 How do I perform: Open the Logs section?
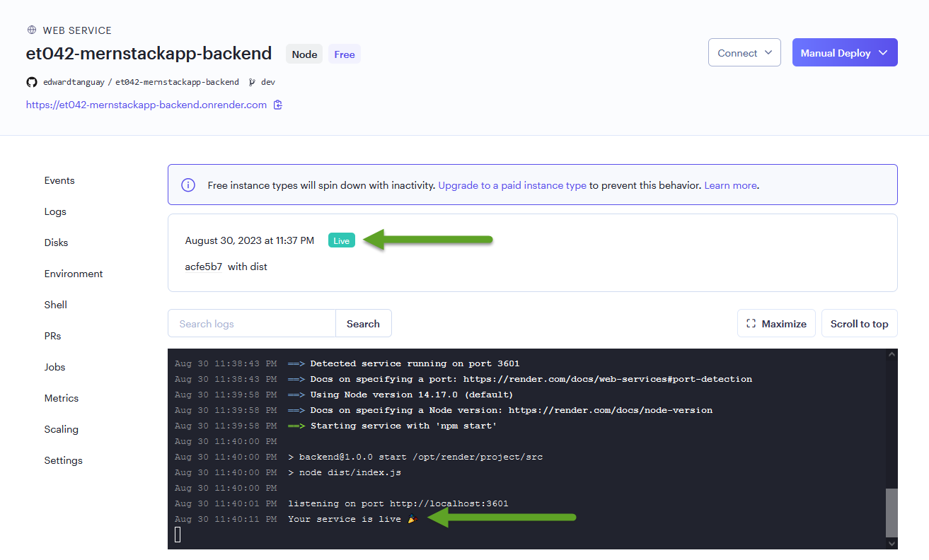[x=55, y=211]
